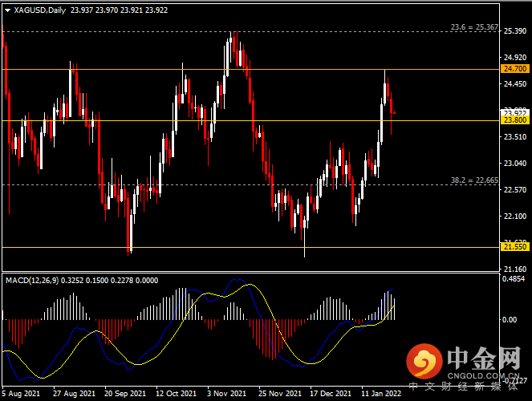Select the 23.6 = 25.367 Fibonacci label

coord(474,26)
